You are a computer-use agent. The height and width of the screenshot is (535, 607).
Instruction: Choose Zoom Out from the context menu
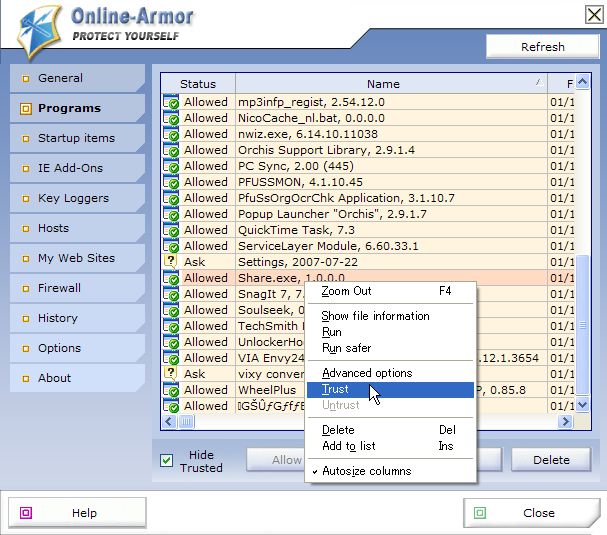tap(391, 291)
